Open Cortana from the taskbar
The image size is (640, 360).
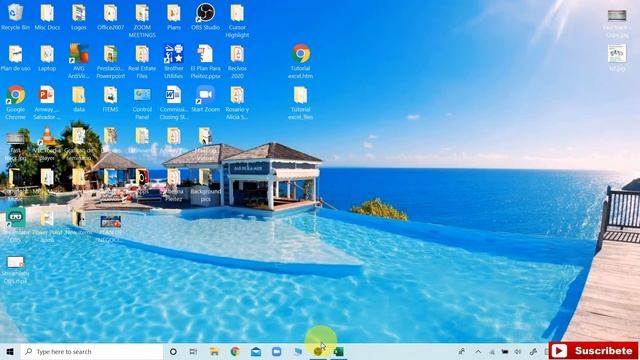(173, 351)
